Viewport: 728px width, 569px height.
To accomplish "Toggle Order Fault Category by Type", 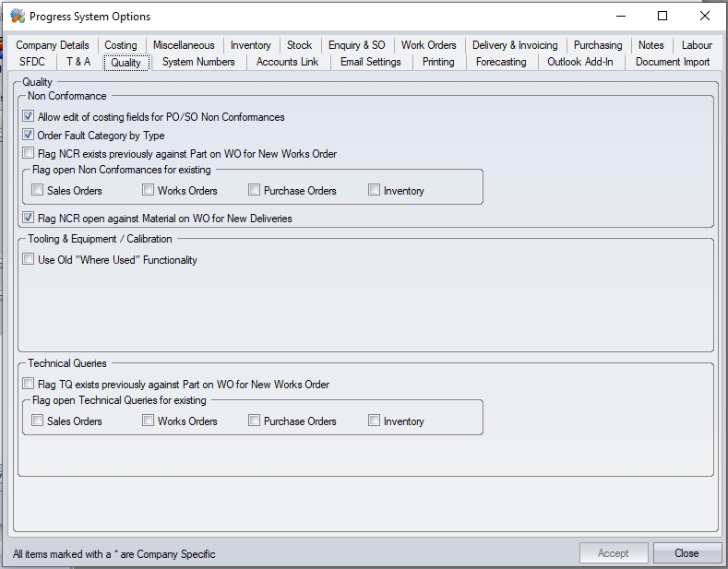I will click(x=29, y=136).
